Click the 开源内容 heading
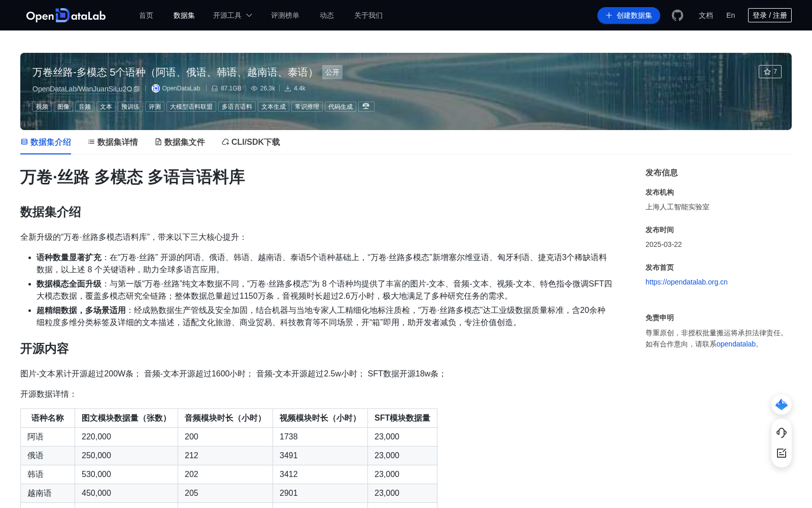The height and width of the screenshot is (508, 812). tap(45, 348)
